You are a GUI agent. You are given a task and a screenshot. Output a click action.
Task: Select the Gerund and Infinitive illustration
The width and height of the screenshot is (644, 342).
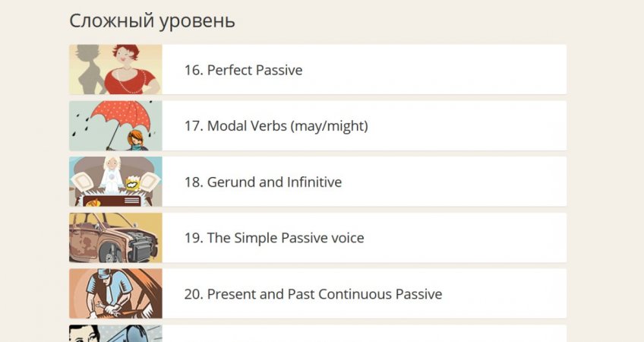115,182
